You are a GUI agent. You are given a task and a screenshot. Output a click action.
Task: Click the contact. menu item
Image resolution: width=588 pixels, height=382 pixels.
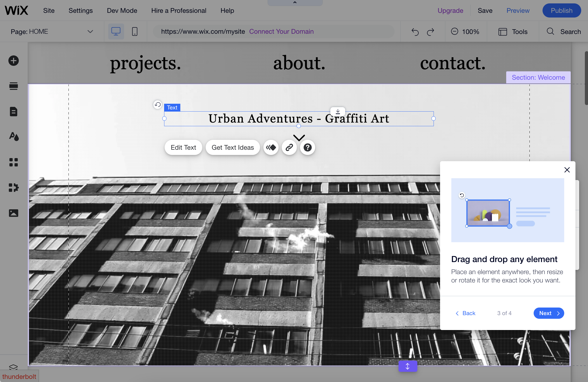tap(453, 63)
